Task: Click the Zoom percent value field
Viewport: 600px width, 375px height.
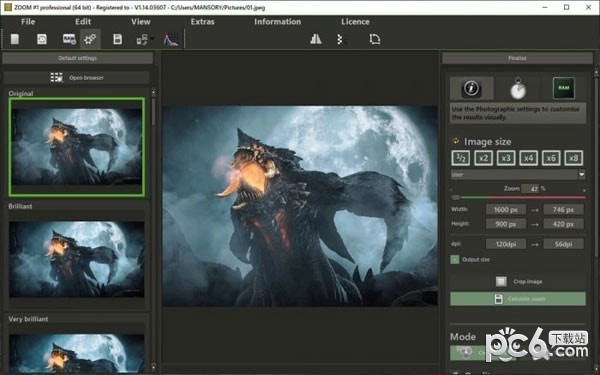Action: [x=531, y=188]
